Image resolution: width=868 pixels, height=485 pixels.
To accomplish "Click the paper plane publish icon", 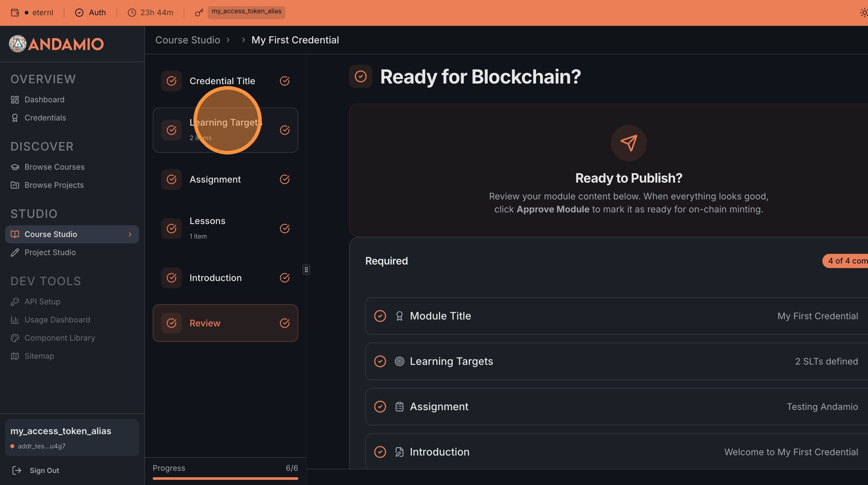I will (x=628, y=143).
